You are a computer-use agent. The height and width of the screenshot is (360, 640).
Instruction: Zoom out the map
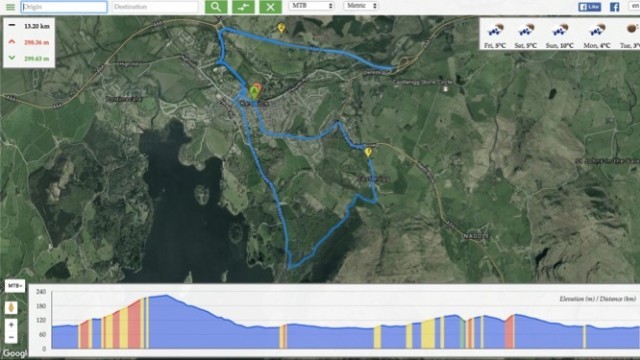pyautogui.click(x=11, y=337)
